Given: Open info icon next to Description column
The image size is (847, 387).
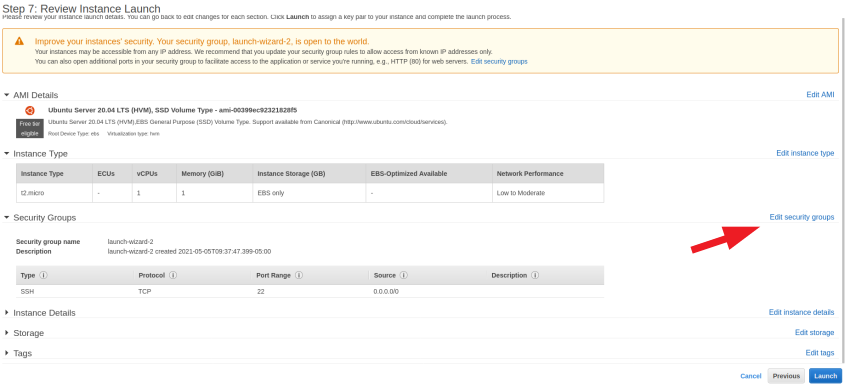Looking at the screenshot, I should (x=535, y=275).
